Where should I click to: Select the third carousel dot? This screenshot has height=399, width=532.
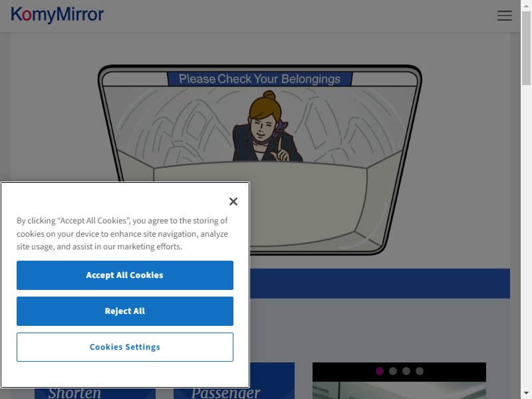click(406, 371)
